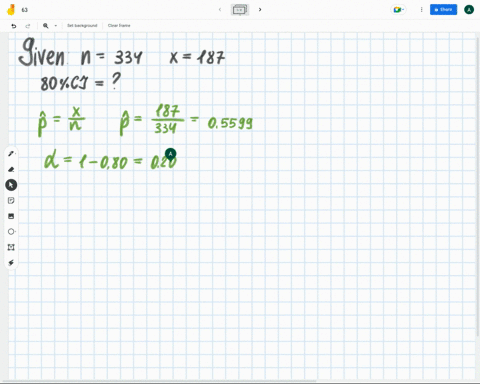Select the Eraser tool
The image size is (480, 384).
click(x=11, y=169)
